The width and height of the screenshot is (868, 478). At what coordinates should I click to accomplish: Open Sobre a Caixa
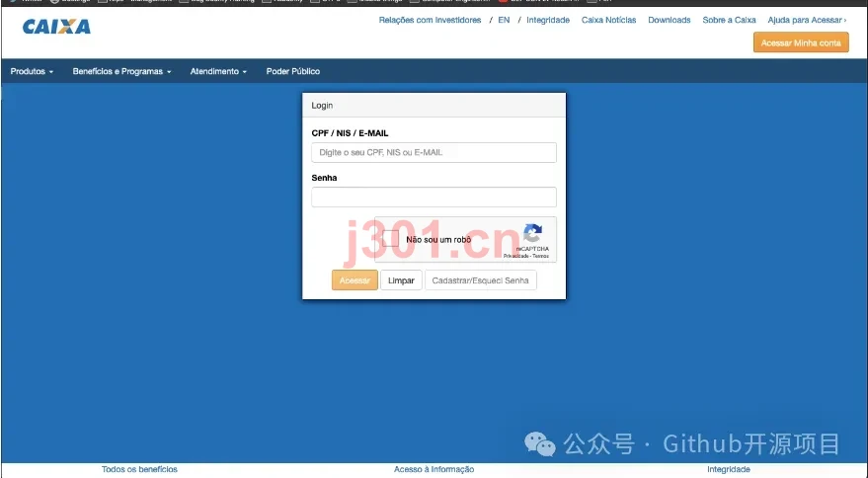coord(729,20)
